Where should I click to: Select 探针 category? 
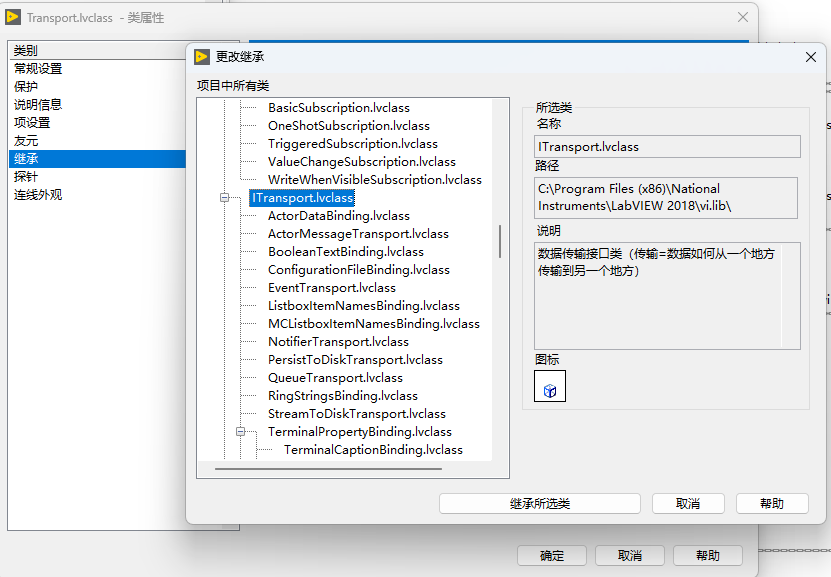coord(26,177)
